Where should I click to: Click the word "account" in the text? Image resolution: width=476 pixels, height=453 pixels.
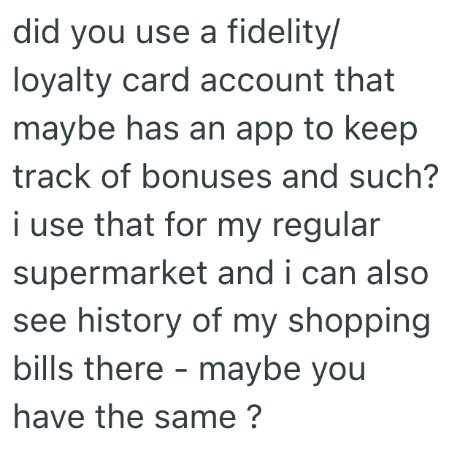click(x=256, y=81)
